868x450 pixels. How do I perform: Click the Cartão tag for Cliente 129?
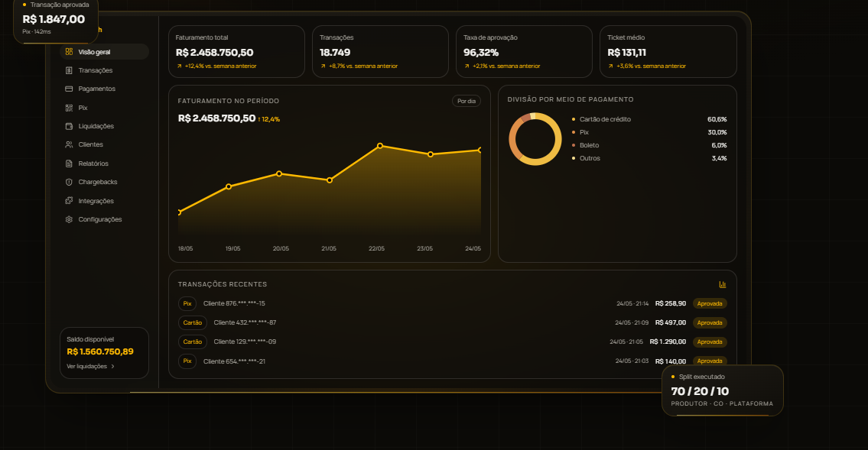tap(193, 342)
